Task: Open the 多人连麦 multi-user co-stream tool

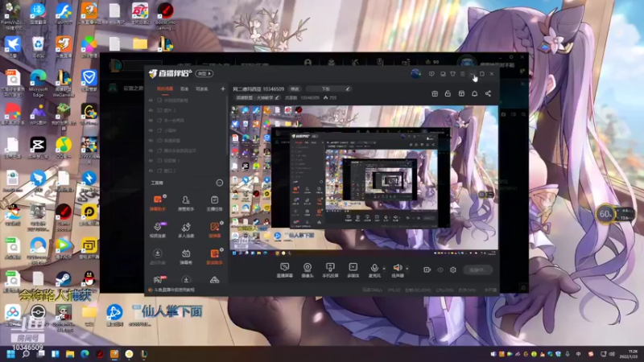Action: 186,230
